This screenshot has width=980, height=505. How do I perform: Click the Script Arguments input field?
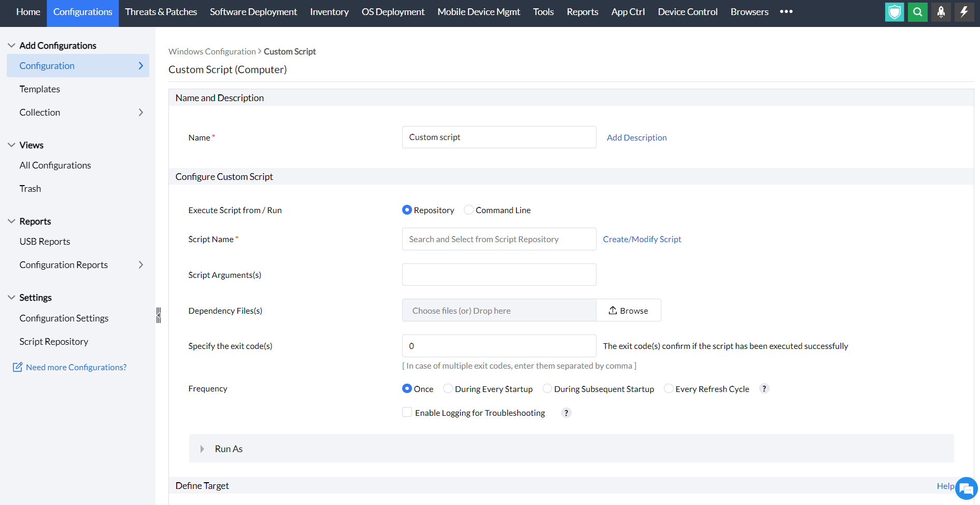tap(499, 275)
